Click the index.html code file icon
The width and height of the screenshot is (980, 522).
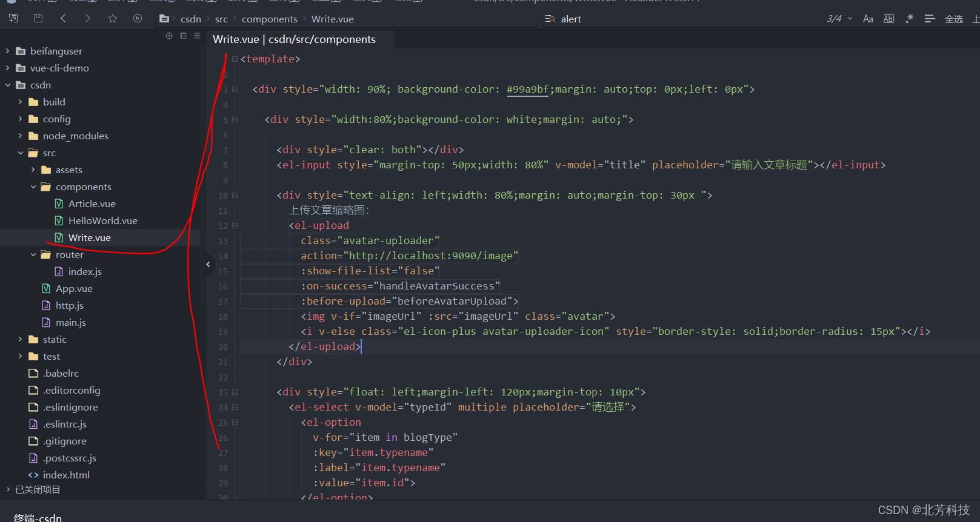[x=33, y=475]
